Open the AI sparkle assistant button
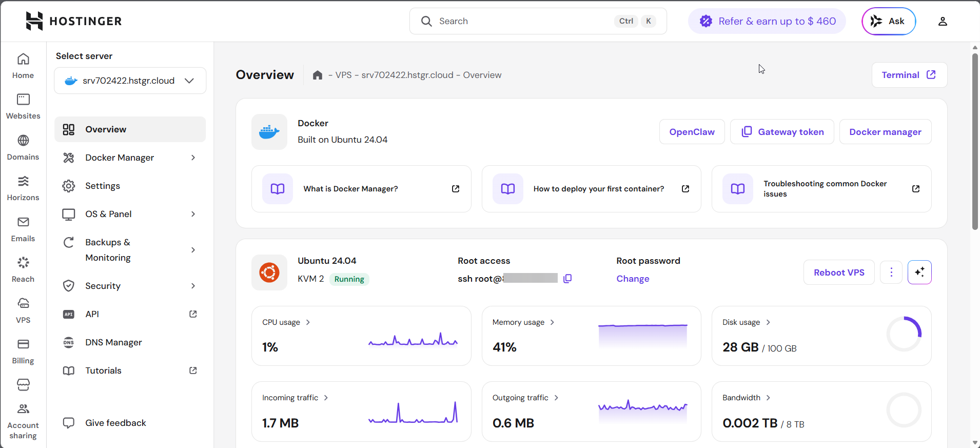The width and height of the screenshot is (980, 448). pos(919,272)
